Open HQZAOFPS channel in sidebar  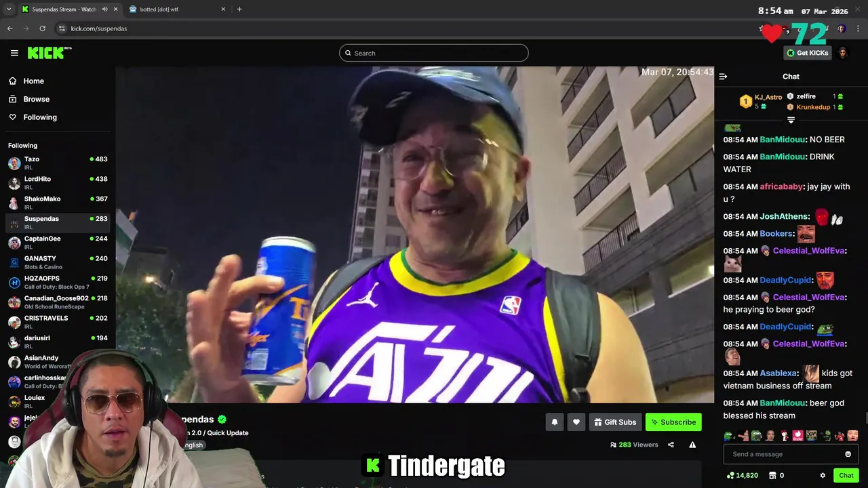[58, 282]
